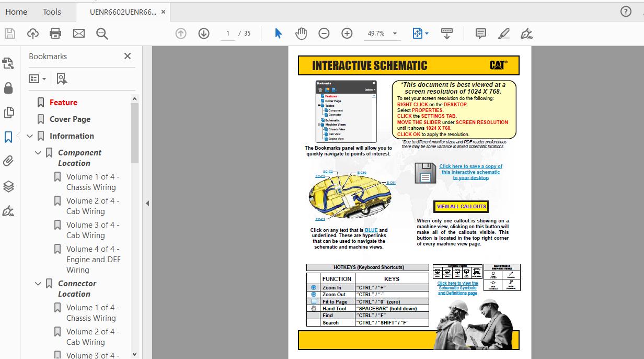
Task: Open the zoom percentage dropdown
Action: (x=395, y=33)
